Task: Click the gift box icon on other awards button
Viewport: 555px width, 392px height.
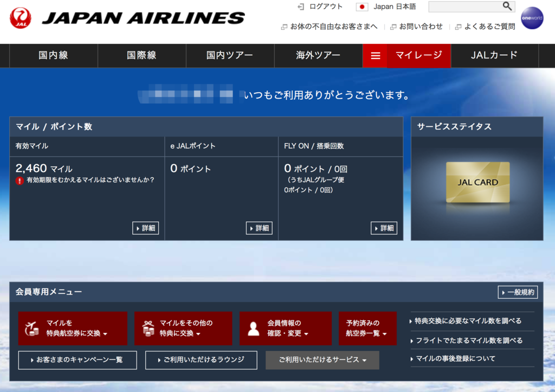Action: [x=148, y=328]
